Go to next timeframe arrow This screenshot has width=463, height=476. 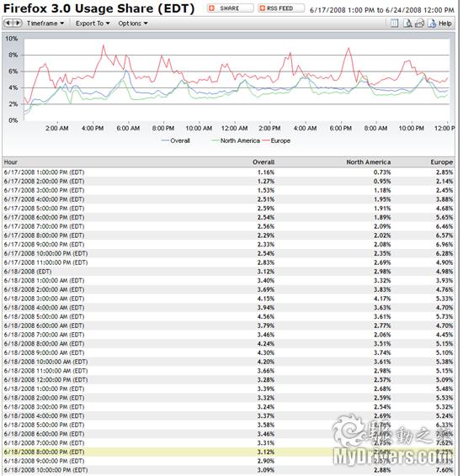[18, 23]
